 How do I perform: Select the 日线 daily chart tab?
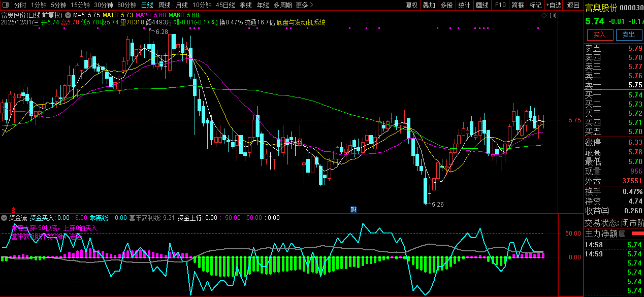pos(147,5)
